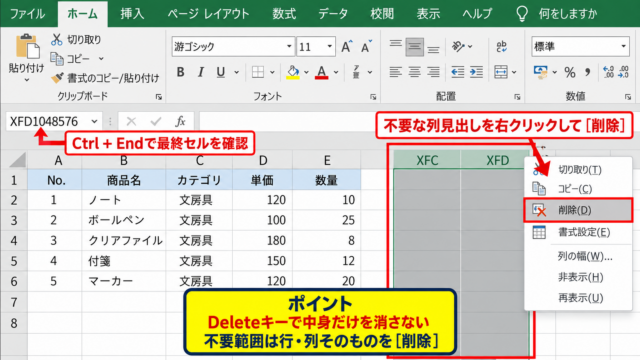Image resolution: width=640 pixels, height=360 pixels.
Task: Click the Name Box showing XFD1048576
Action: pyautogui.click(x=48, y=121)
